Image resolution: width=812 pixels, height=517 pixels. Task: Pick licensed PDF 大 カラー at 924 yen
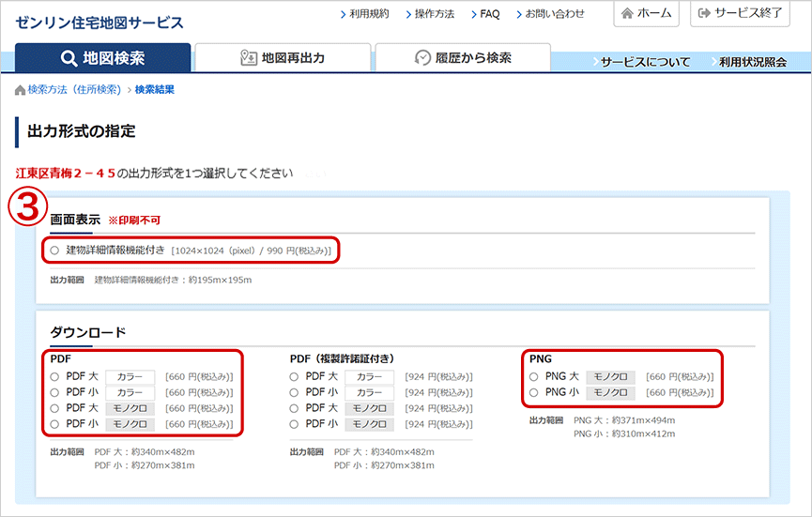click(294, 376)
